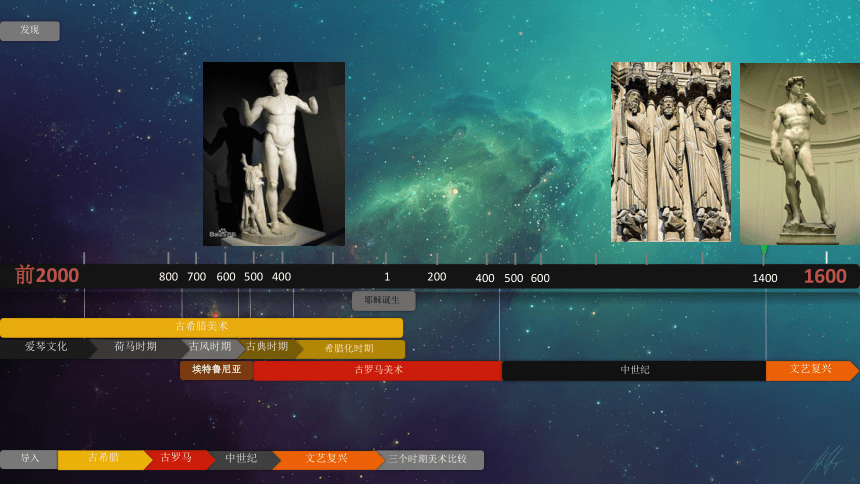The width and height of the screenshot is (860, 484).
Task: Select the 古典时期 period segment
Action: pos(269,348)
